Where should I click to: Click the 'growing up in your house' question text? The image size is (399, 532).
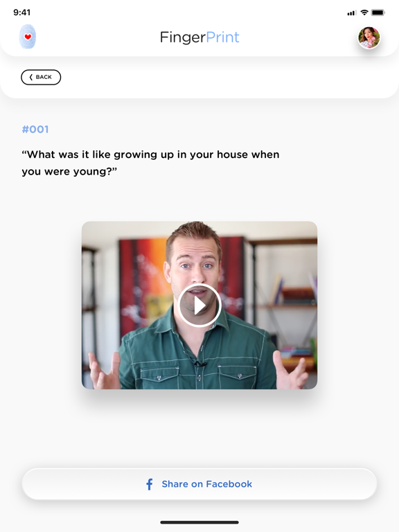pyautogui.click(x=150, y=163)
